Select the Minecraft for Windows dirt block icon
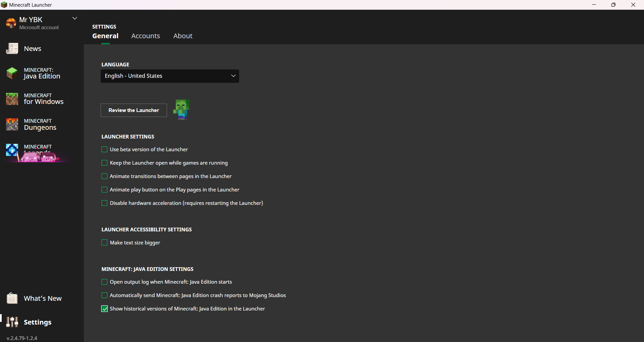644x342 pixels. pos(12,99)
